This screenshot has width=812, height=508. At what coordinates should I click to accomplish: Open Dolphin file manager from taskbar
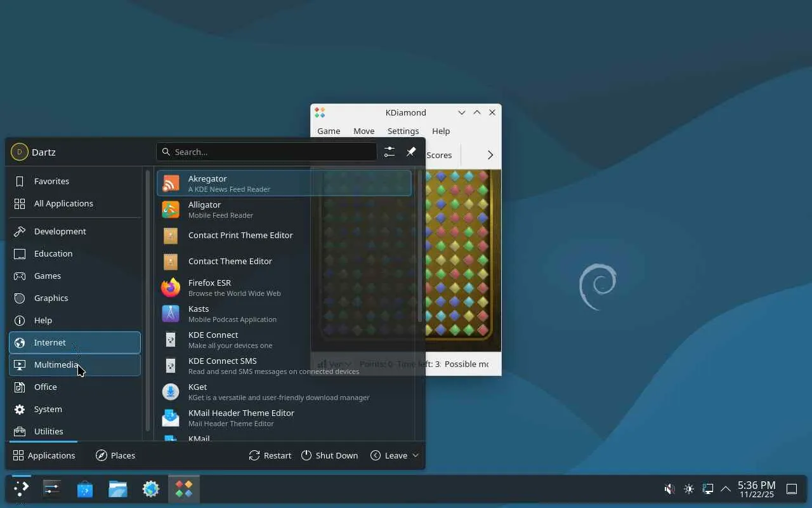coord(118,488)
